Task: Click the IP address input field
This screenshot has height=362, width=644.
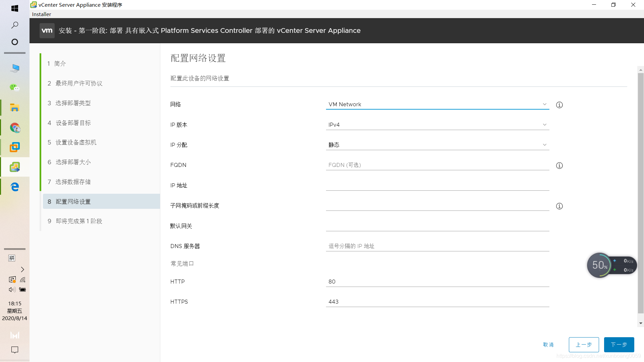Action: tap(437, 185)
